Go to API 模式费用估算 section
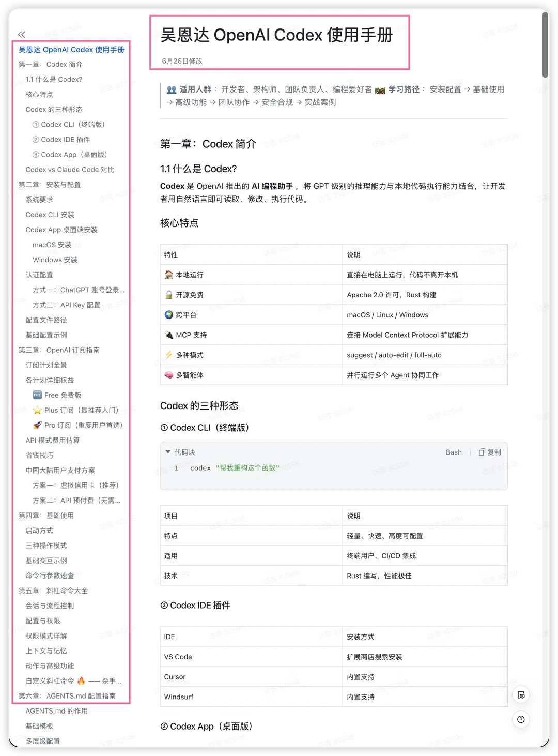This screenshot has height=756, width=558. tap(53, 440)
